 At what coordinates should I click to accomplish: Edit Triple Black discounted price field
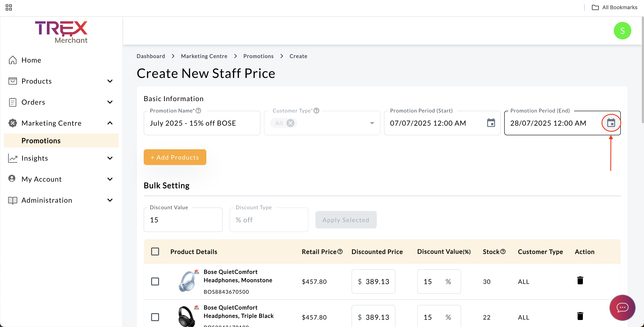[x=373, y=316]
